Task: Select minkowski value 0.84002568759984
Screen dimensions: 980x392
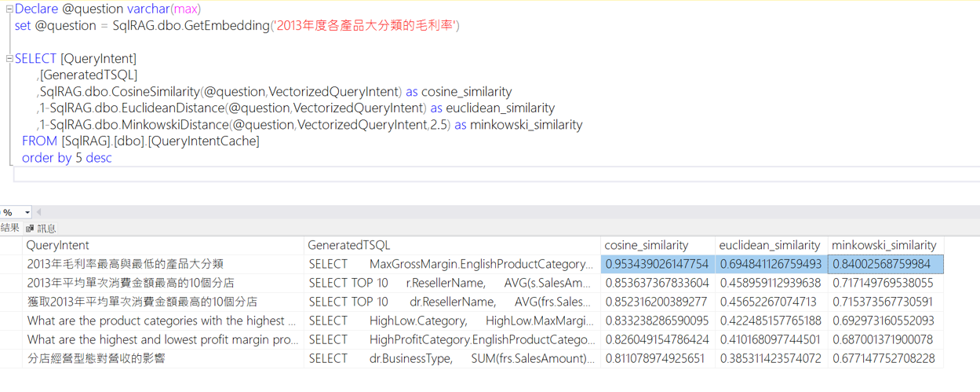Action: 885,264
